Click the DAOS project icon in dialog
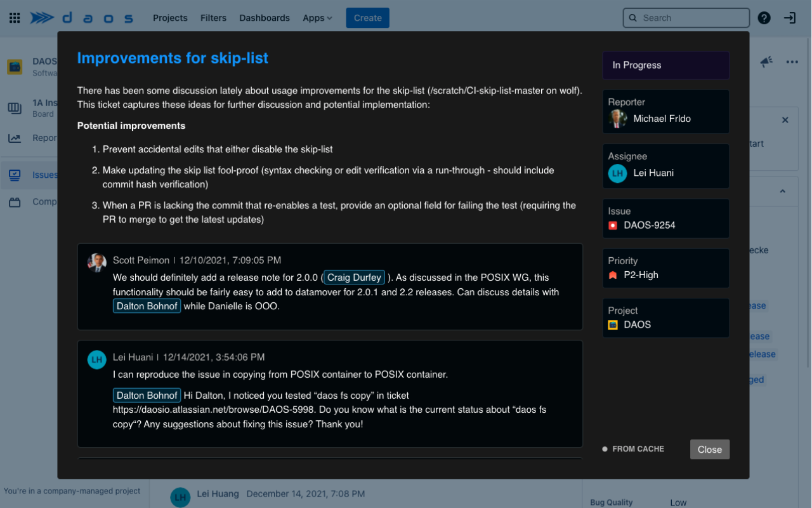The image size is (812, 508). [x=613, y=324]
